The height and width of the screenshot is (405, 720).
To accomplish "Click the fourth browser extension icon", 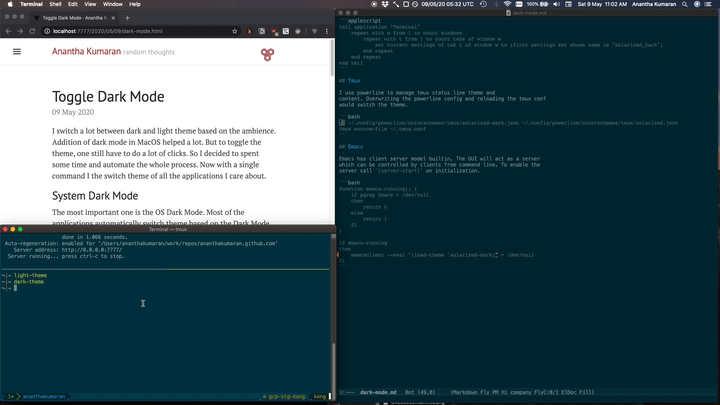I will coord(286,31).
